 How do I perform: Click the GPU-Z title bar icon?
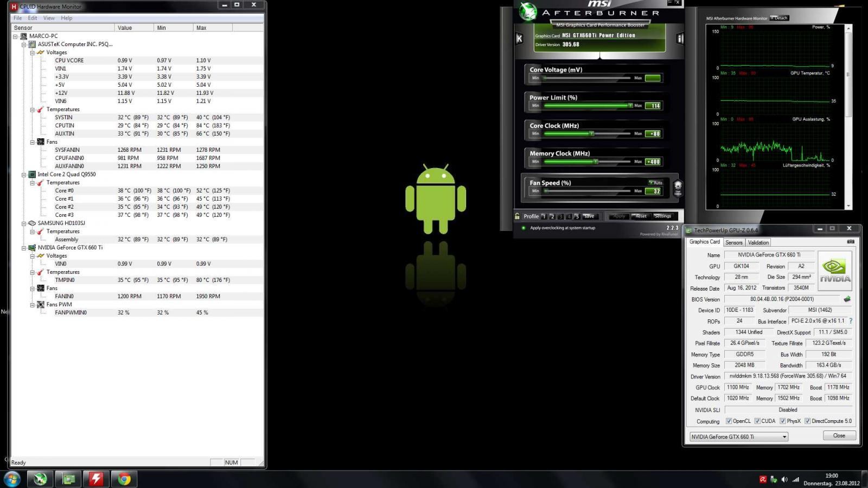pyautogui.click(x=689, y=230)
